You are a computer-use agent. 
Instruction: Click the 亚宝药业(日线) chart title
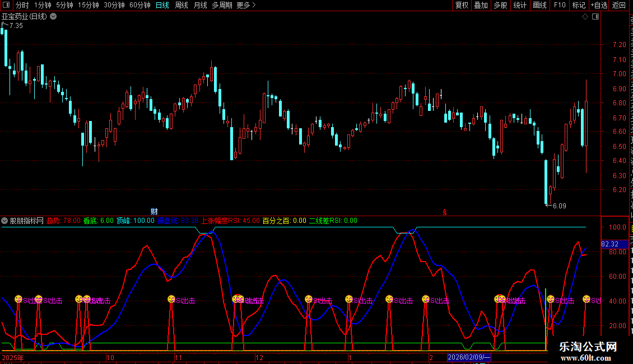[x=24, y=17]
